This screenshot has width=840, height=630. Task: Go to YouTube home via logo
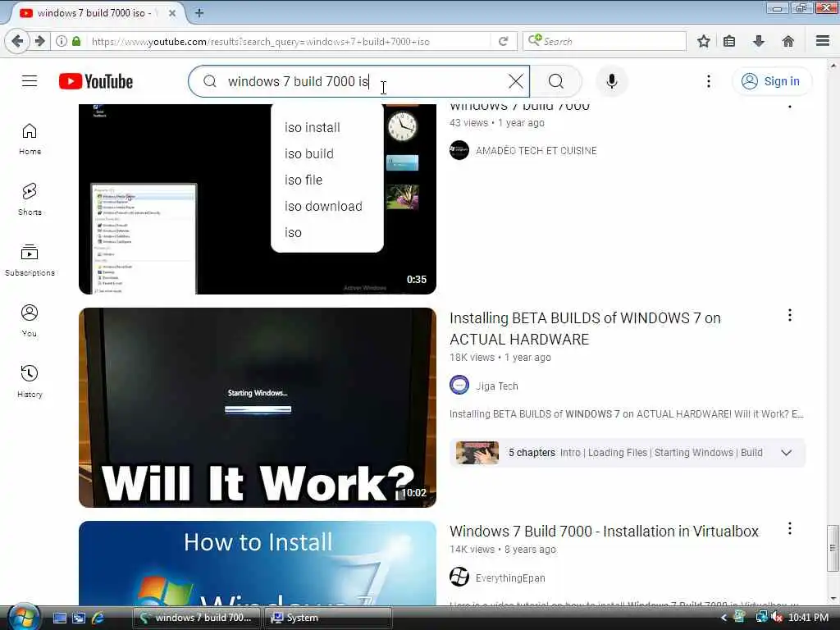96,81
